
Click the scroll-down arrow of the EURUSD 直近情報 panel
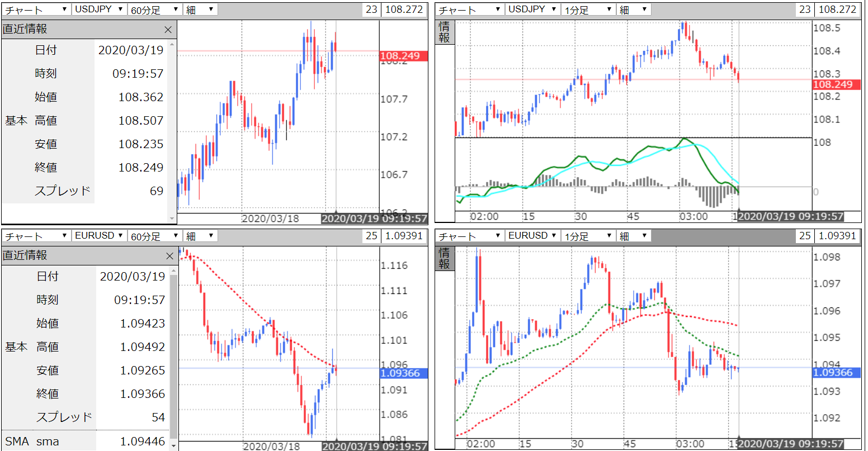coord(173,446)
